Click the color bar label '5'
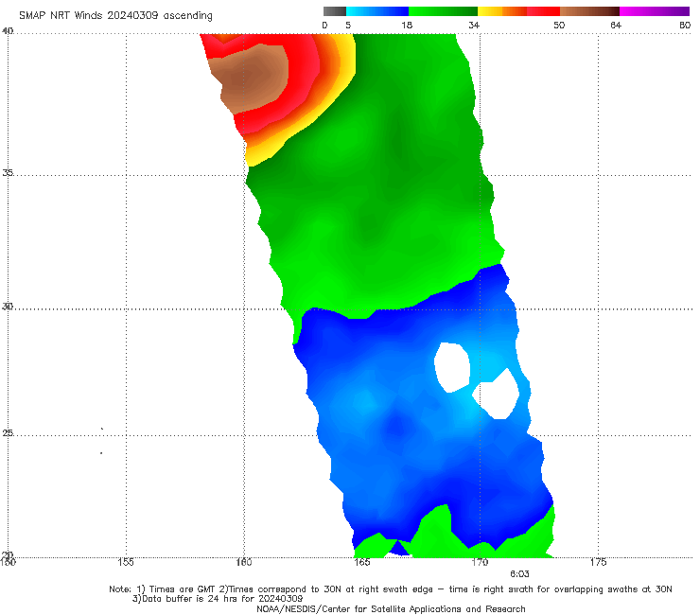The height and width of the screenshot is (615, 700). click(x=348, y=25)
